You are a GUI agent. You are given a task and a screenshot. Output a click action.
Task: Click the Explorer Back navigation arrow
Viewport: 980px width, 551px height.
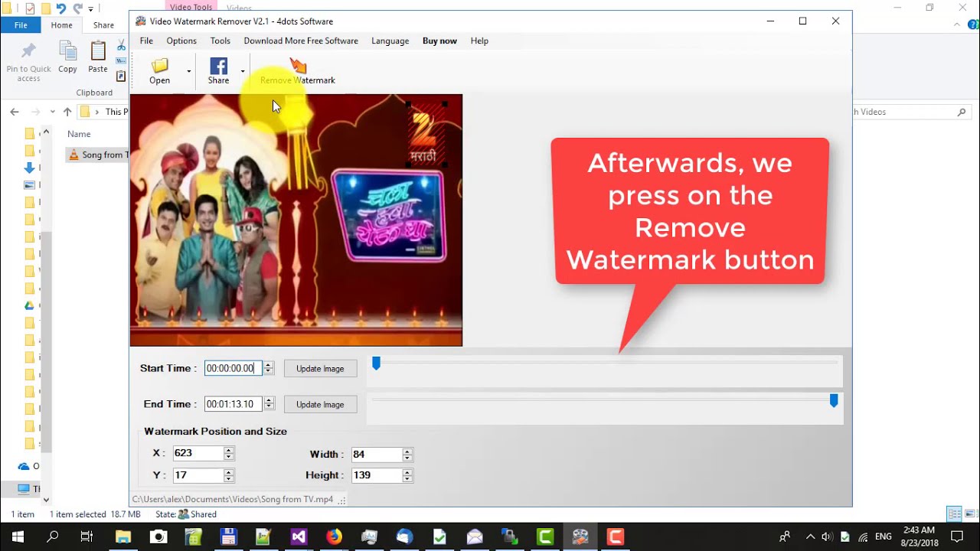pos(15,112)
